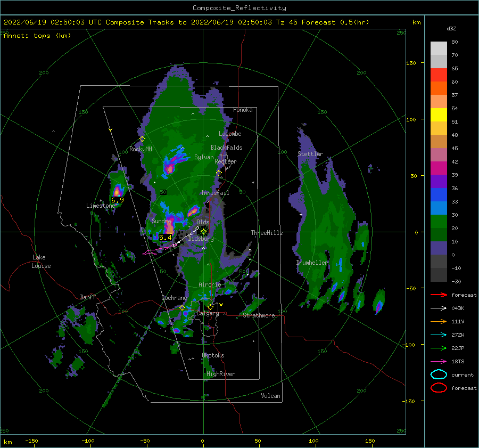
Task: Click the Okotoks label
Action: point(213,355)
